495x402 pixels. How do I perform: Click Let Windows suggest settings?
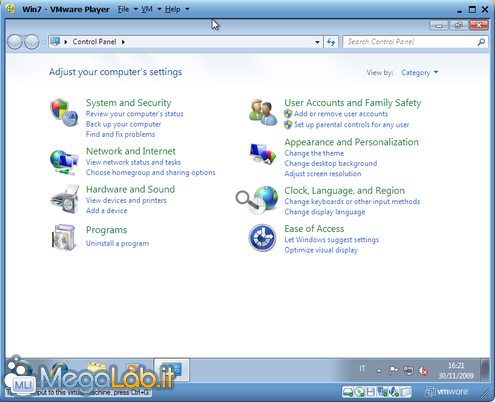[332, 240]
